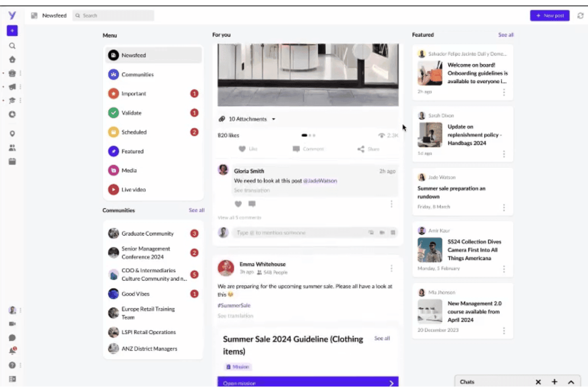This screenshot has height=392, width=588.
Task: Open the graduation cap learning icon
Action: point(12,100)
